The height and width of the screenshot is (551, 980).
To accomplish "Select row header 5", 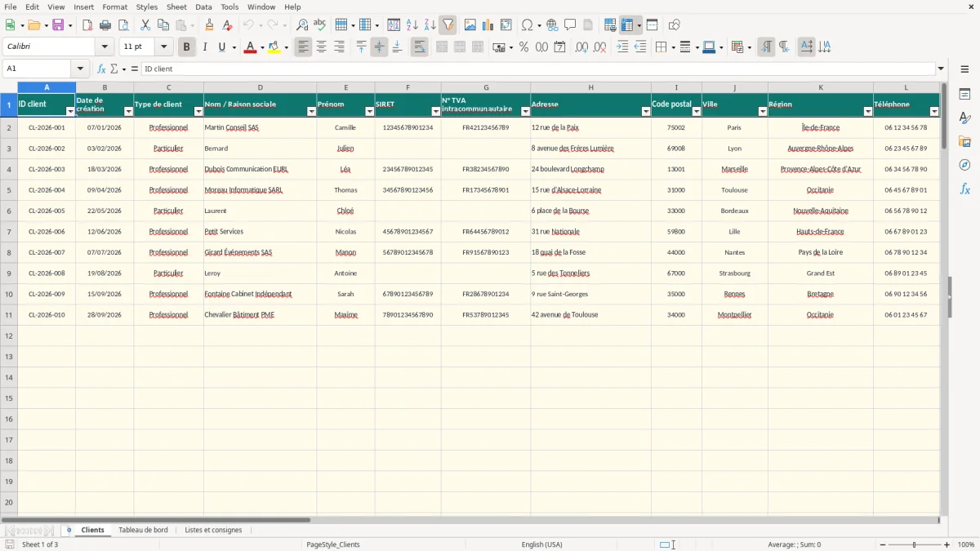I will 9,190.
